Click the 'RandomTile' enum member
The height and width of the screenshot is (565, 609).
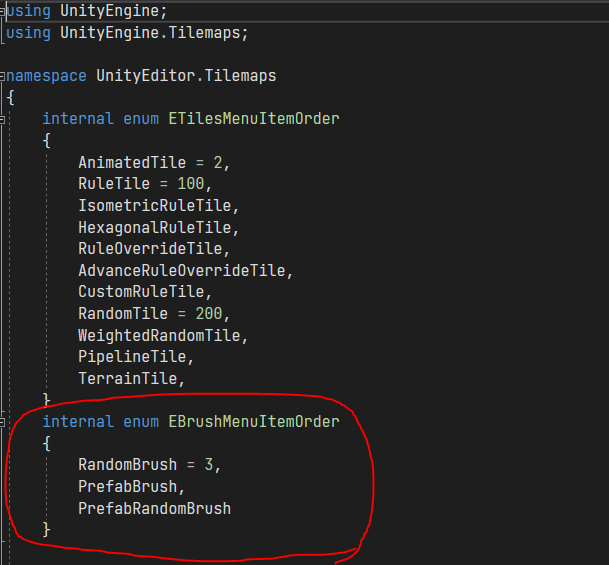pyautogui.click(x=123, y=313)
